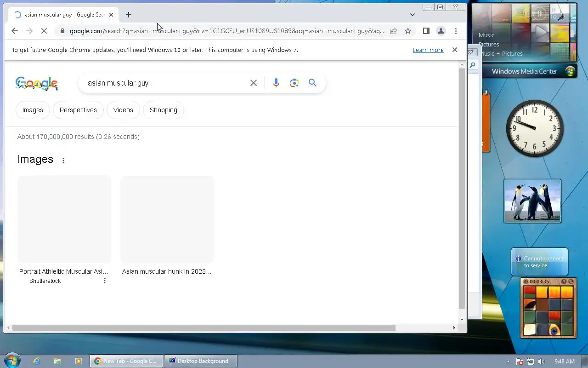Open the volume speaker tray icon

click(542, 362)
